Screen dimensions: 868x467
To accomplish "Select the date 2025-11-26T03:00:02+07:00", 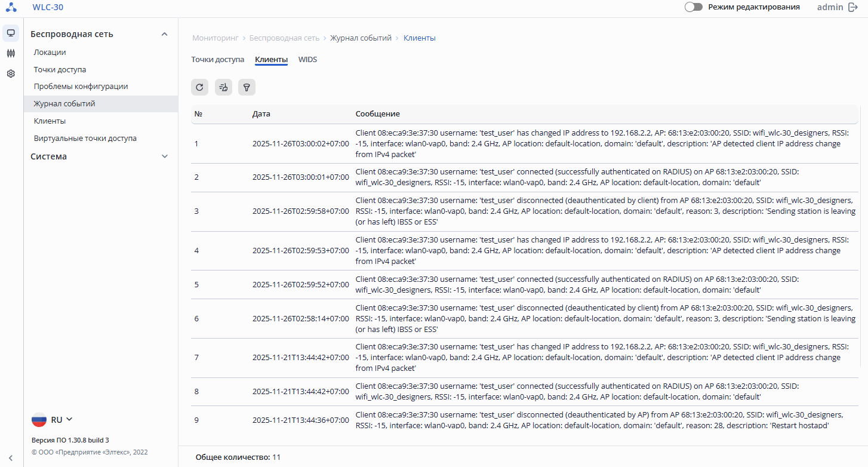I will click(301, 144).
